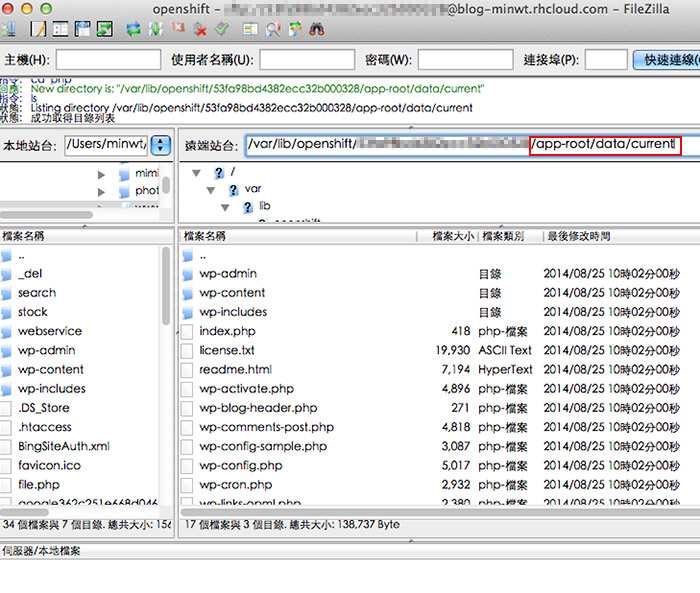The width and height of the screenshot is (700, 593).
Task: Select the var question-mark folder icon
Action: pos(233,190)
